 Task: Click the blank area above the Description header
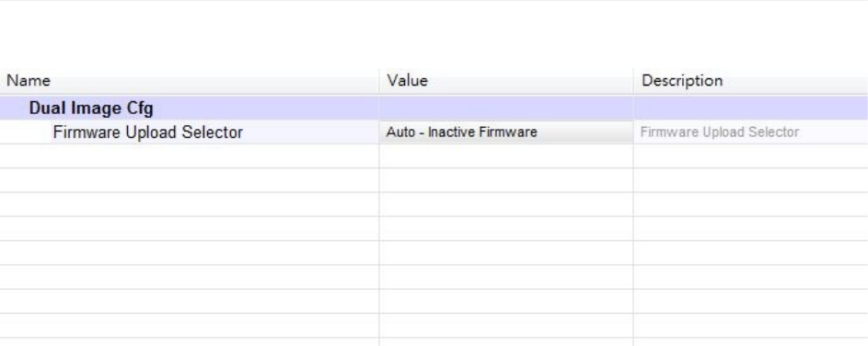(x=751, y=34)
